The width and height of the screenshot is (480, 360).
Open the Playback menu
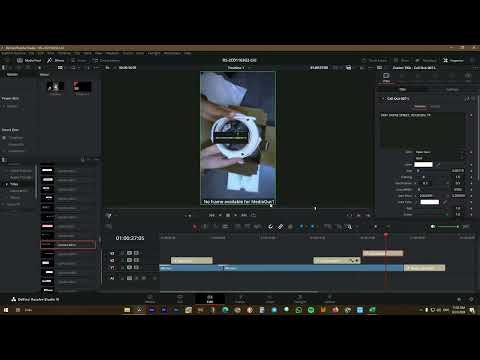[x=112, y=53]
